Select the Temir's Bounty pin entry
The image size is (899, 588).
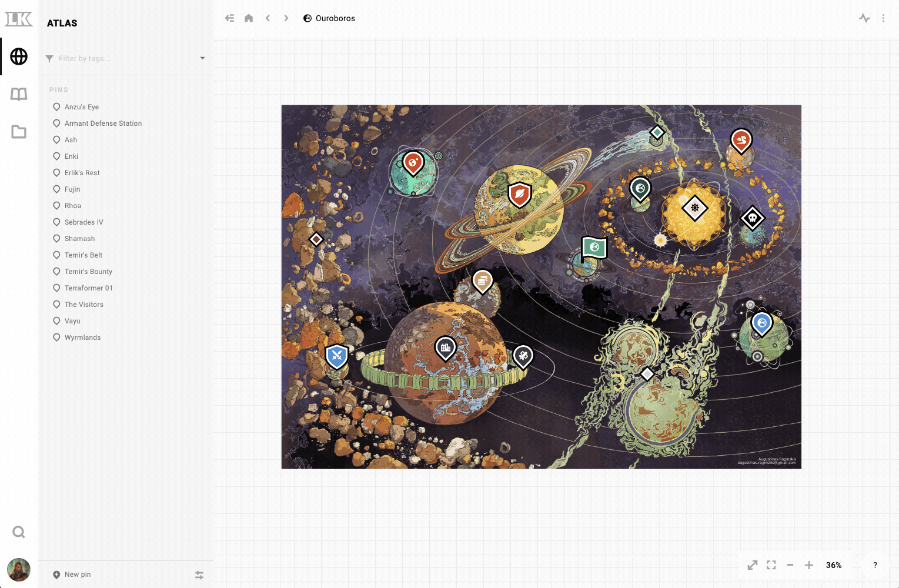point(125,272)
